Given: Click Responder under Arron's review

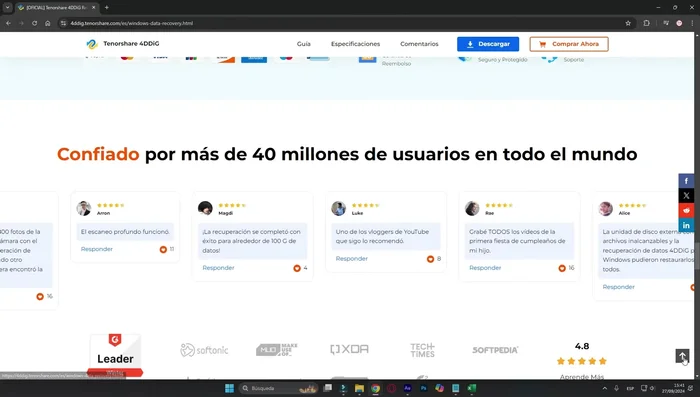Looking at the screenshot, I should pos(96,249).
